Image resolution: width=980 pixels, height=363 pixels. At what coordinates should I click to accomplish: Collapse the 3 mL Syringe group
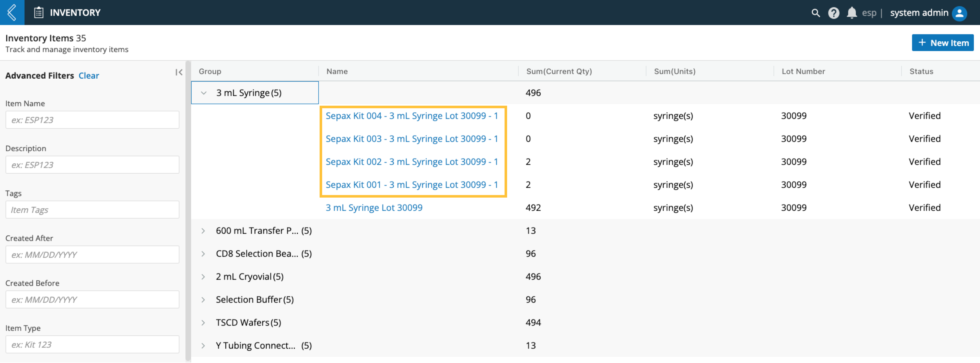[x=204, y=93]
